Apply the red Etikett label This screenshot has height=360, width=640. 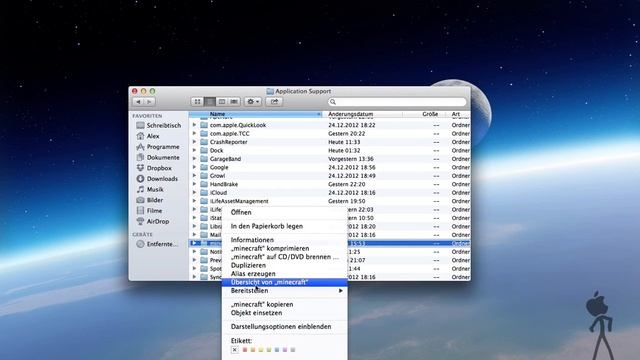245,350
